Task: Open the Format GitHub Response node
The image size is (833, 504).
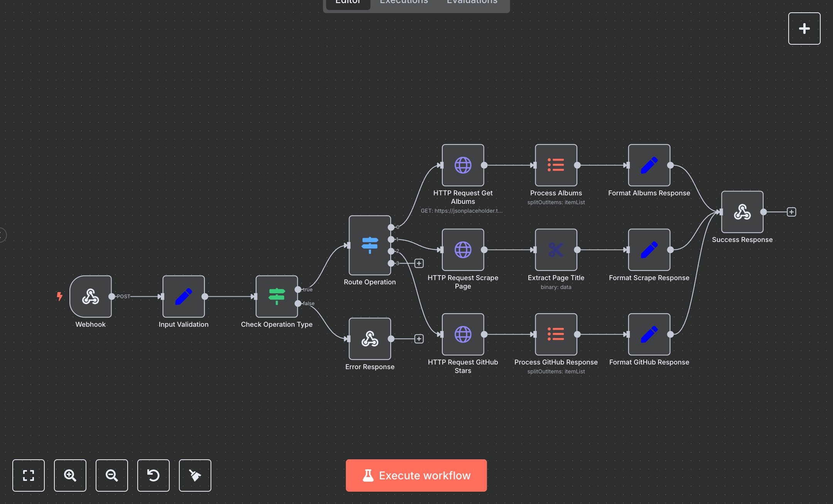Action: [649, 334]
